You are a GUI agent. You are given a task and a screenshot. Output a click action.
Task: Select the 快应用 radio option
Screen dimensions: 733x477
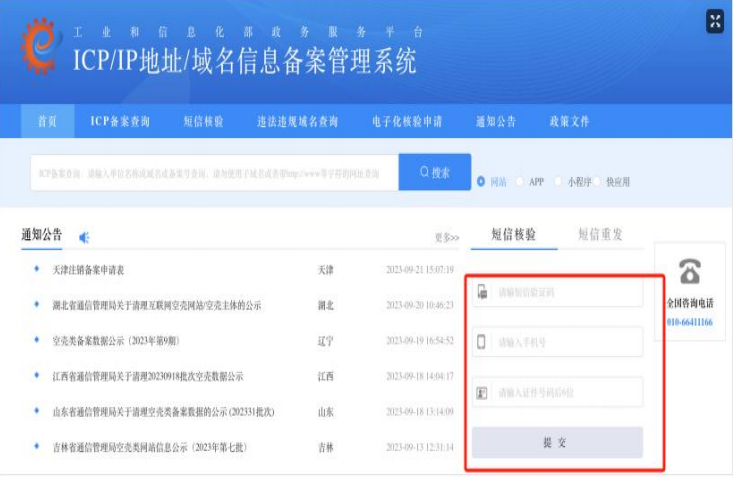click(598, 182)
